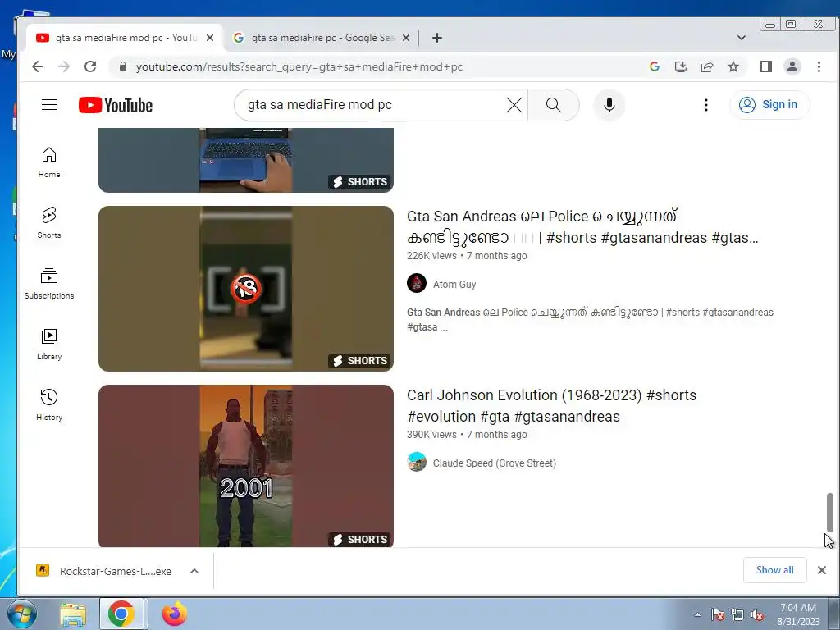The height and width of the screenshot is (630, 840).
Task: Show hidden tray icons arrow
Action: pos(697,614)
